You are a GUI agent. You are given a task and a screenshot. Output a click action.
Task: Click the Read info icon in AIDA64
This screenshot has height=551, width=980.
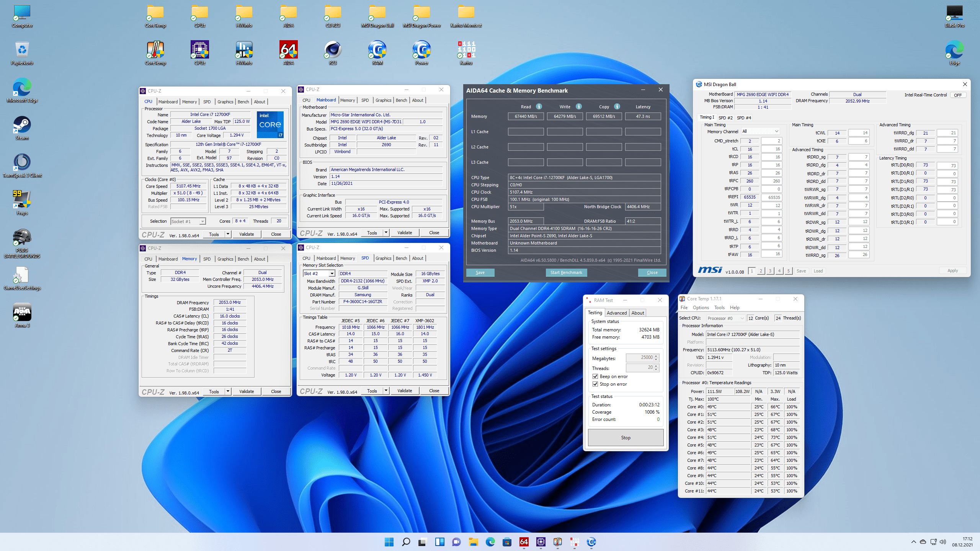pyautogui.click(x=539, y=106)
